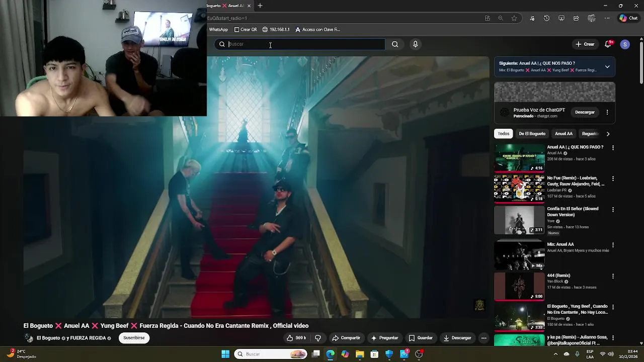Click Descargar on the ChatGPT ad
This screenshot has height=362, width=644.
[585, 112]
